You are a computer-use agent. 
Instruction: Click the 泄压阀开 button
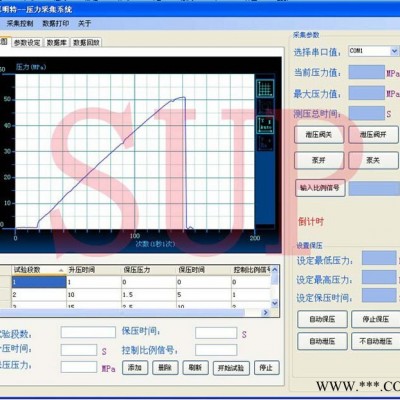click(x=373, y=135)
